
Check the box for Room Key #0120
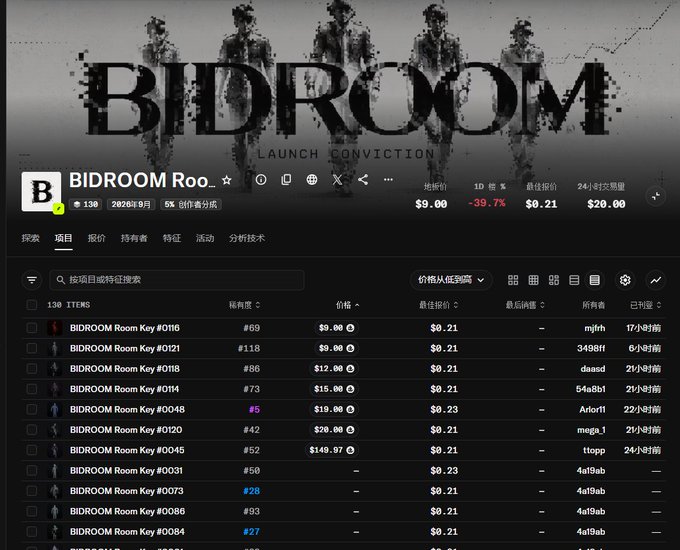[x=32, y=430]
